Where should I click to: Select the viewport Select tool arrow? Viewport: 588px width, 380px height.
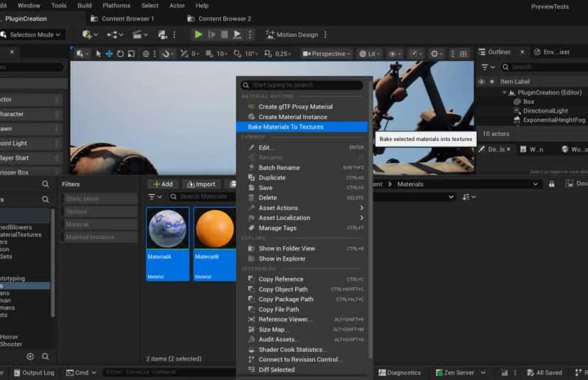coord(98,53)
